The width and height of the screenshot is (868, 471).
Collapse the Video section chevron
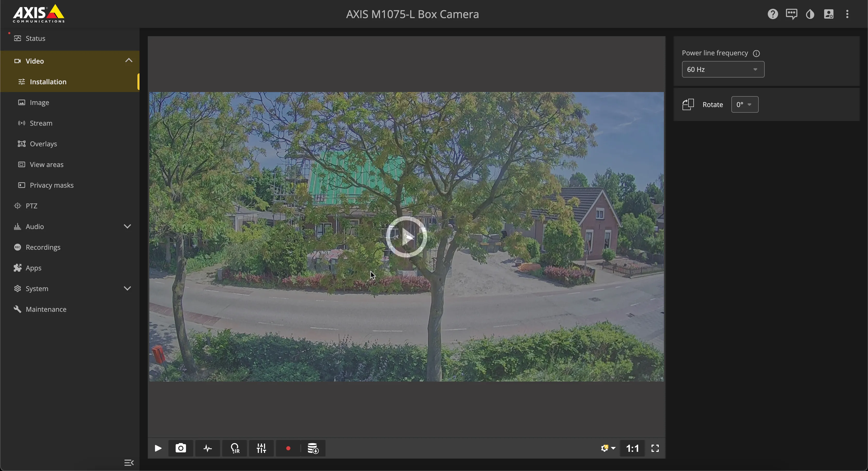coord(129,60)
